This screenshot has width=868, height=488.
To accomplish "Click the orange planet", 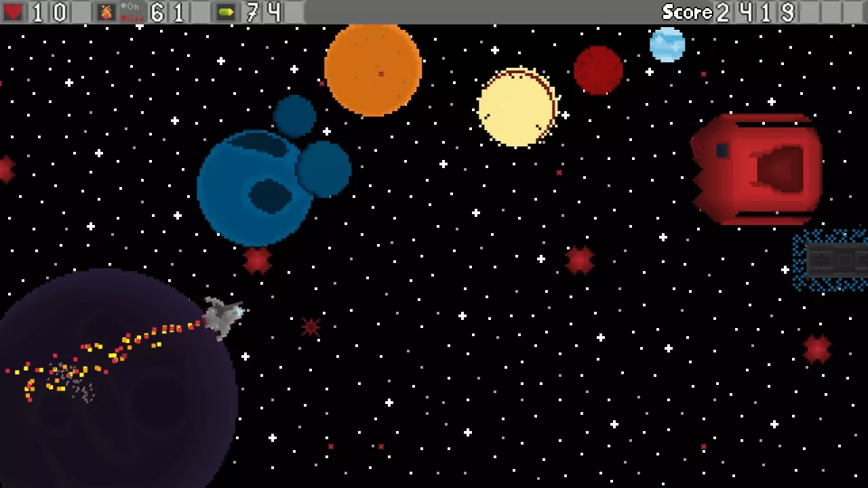I will pos(373,69).
